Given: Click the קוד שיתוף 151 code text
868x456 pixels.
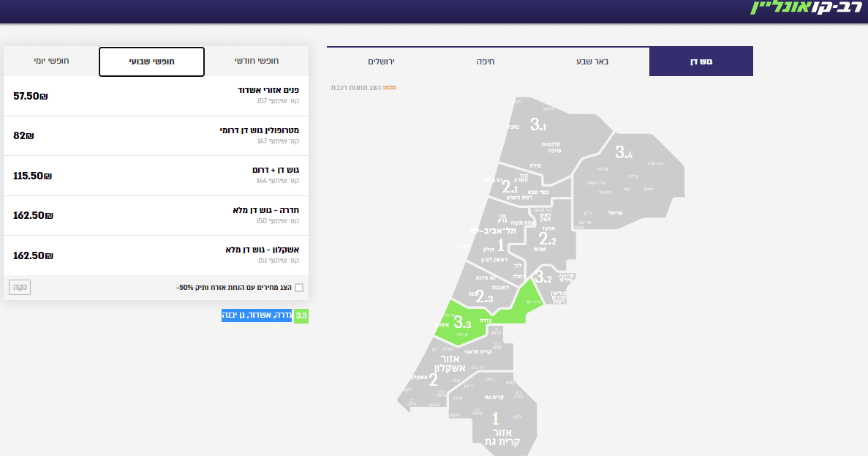Looking at the screenshot, I should click(x=278, y=261).
